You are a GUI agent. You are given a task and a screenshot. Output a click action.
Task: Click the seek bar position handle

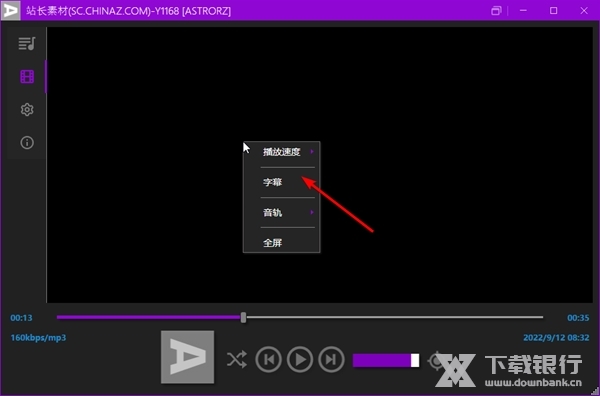click(243, 317)
